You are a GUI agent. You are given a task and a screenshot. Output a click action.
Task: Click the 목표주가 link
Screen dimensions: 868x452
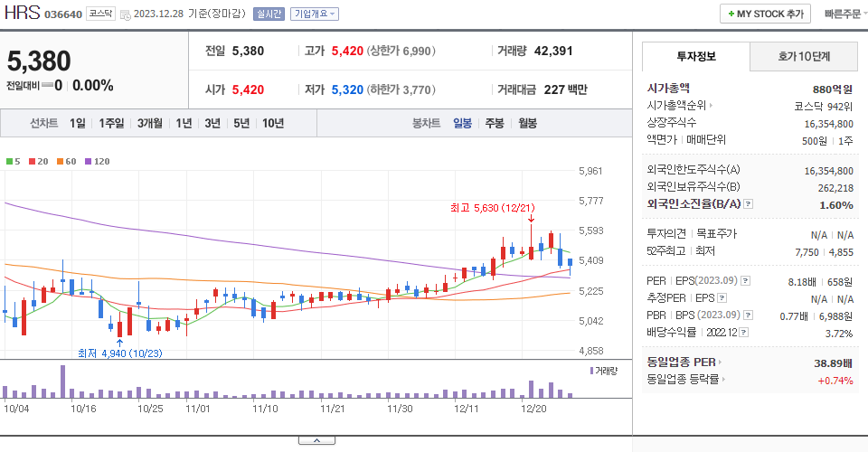(x=716, y=234)
